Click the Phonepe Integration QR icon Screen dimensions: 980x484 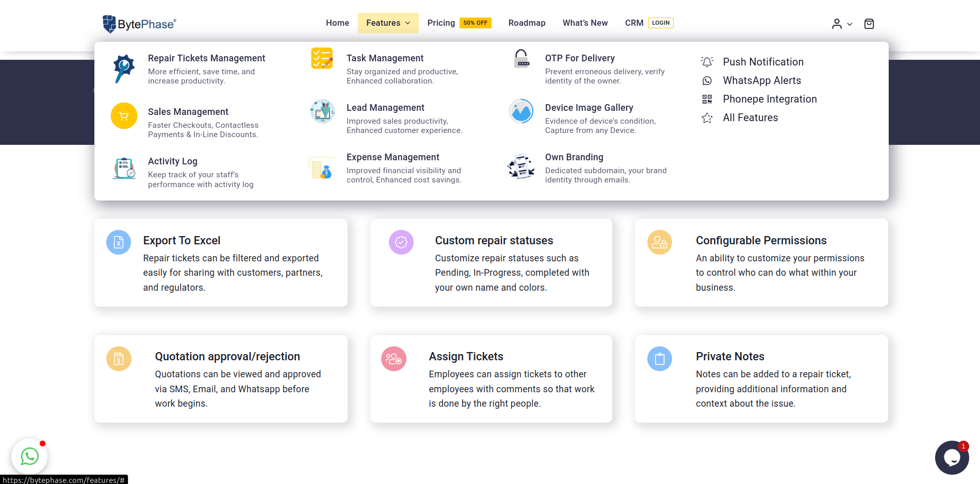click(x=707, y=99)
